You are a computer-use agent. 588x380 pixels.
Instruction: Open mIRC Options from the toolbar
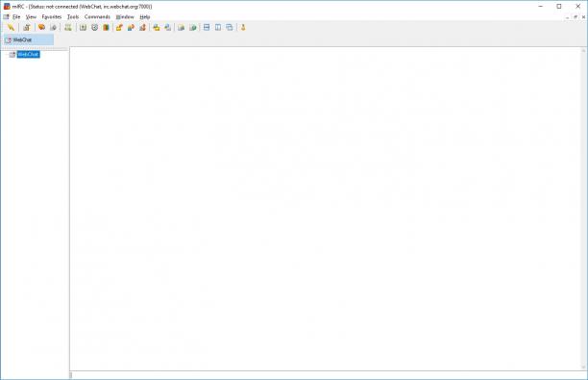pyautogui.click(x=26, y=27)
